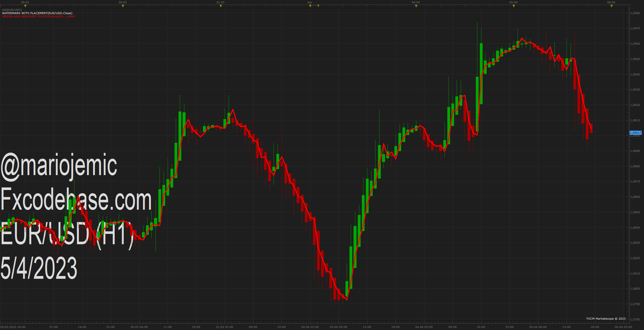Select the HA(EUR/USD) indicator label
This screenshot has height=330, width=644.
click(x=12, y=10)
